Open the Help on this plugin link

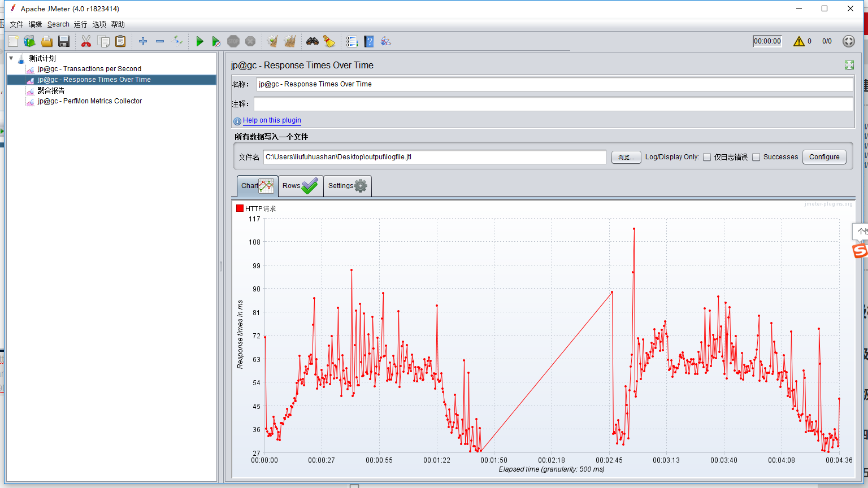click(272, 120)
